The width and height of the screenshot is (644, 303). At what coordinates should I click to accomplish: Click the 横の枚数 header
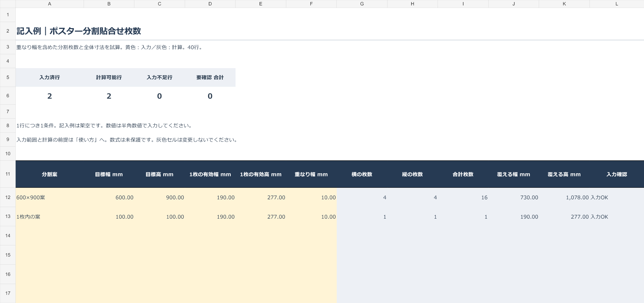pyautogui.click(x=362, y=174)
